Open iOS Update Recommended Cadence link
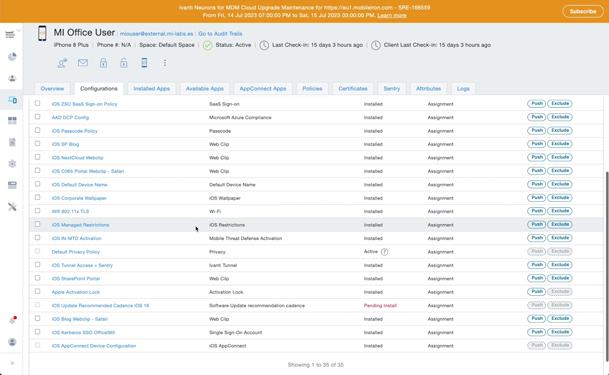 (100, 306)
